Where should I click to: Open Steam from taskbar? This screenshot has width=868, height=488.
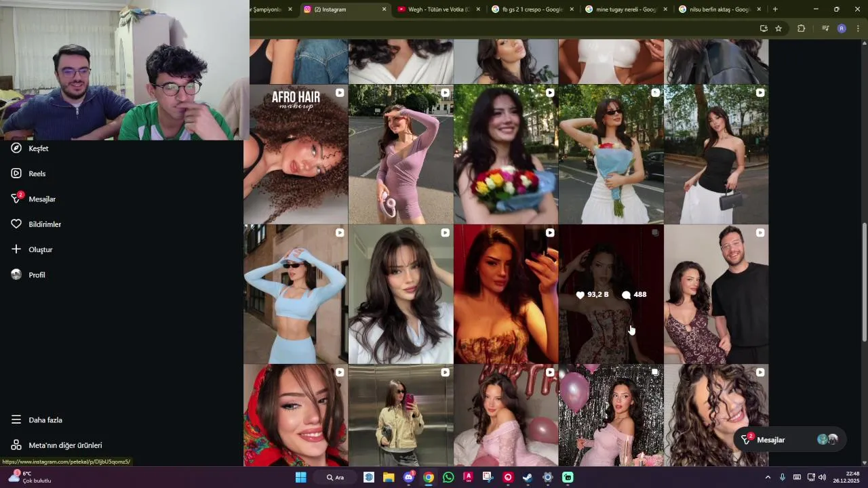[x=528, y=477]
